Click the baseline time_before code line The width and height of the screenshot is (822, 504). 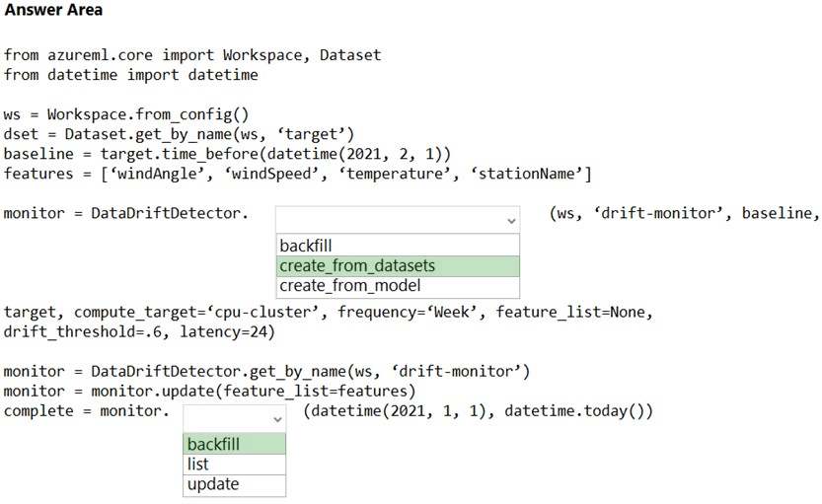[x=227, y=154]
